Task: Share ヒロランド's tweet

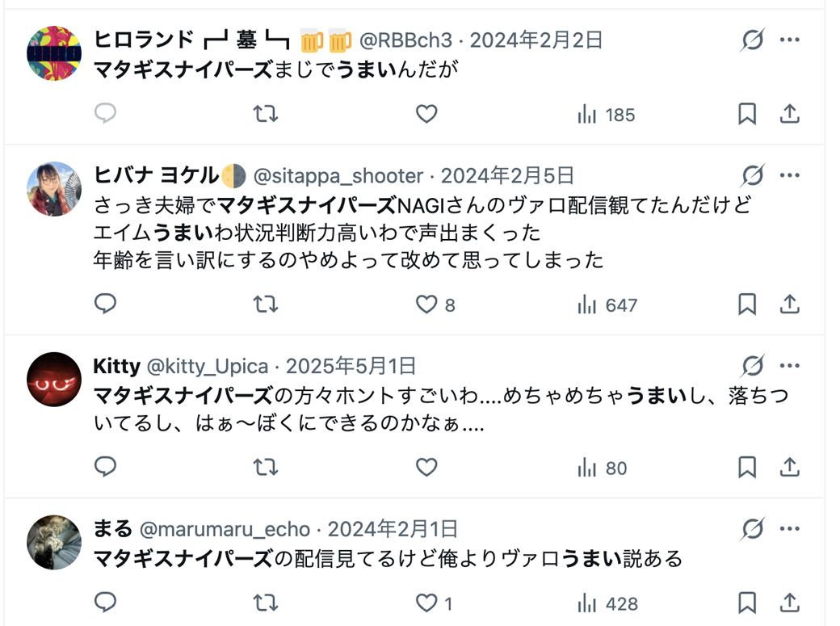Action: 789,114
